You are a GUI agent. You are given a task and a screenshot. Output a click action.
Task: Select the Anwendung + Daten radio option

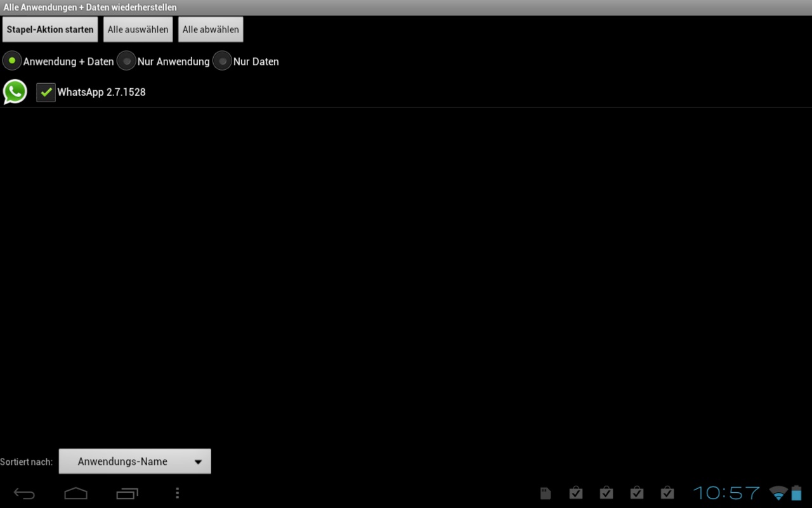(x=12, y=61)
